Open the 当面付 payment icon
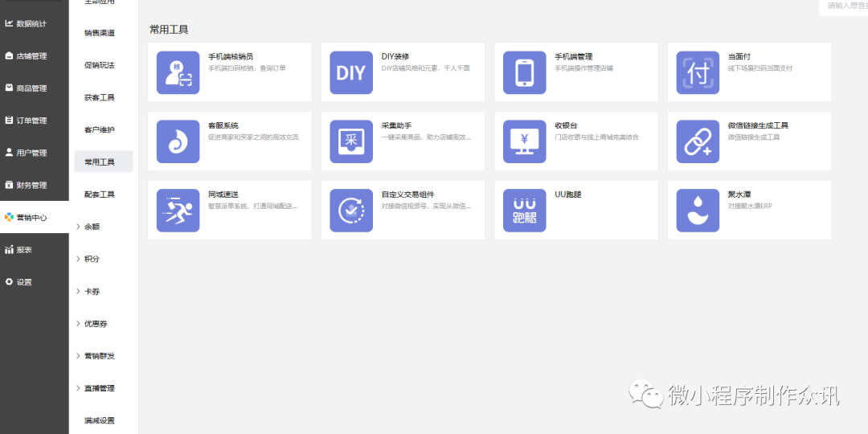868x434 pixels. (698, 73)
